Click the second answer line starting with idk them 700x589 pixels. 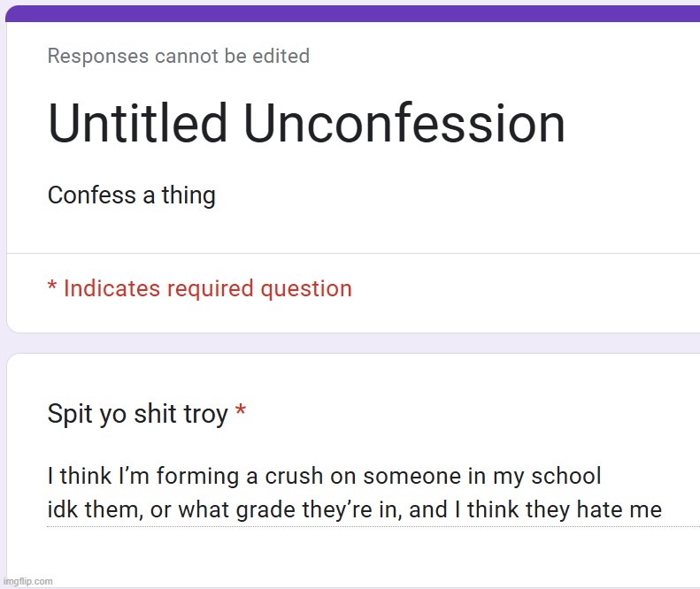point(355,509)
